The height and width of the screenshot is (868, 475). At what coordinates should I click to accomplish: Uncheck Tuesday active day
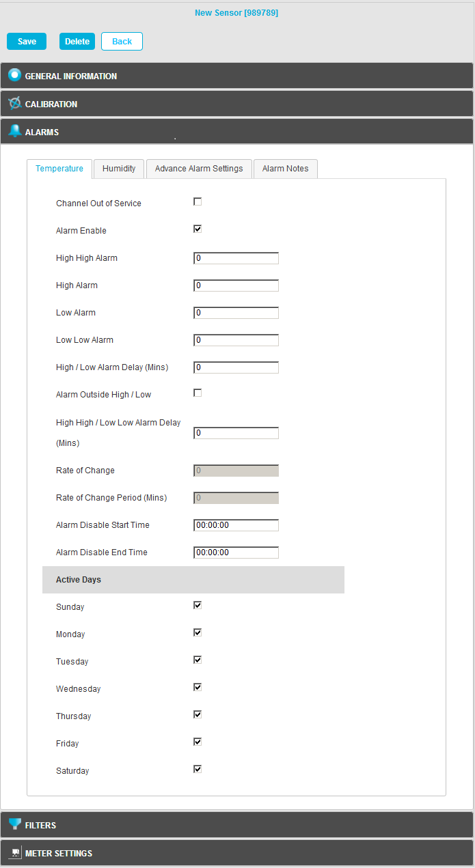coord(198,660)
